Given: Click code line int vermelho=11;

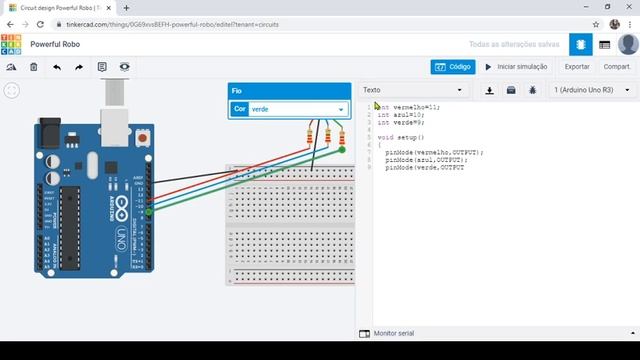Looking at the screenshot, I should pos(409,107).
